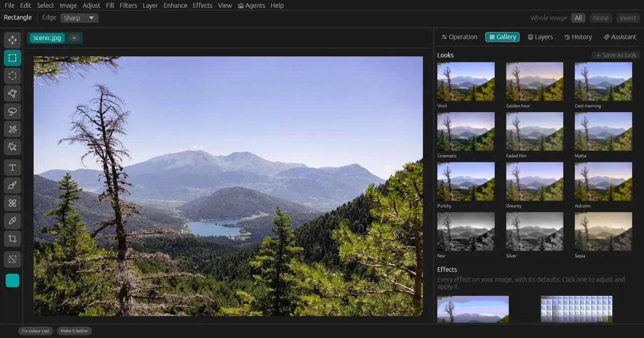Select the Ellipse selection tool
This screenshot has height=338, width=644.
point(12,76)
